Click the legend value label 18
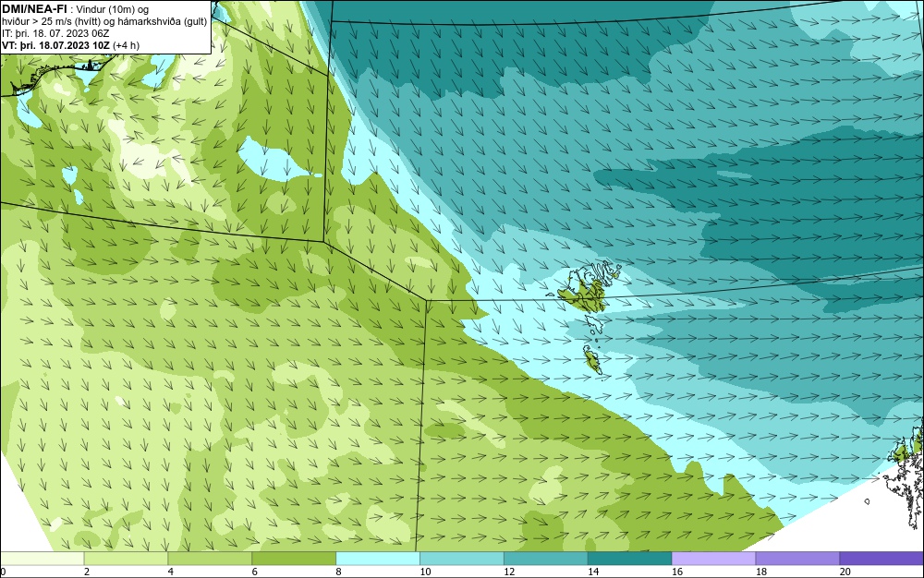The width and height of the screenshot is (924, 578). click(x=761, y=572)
